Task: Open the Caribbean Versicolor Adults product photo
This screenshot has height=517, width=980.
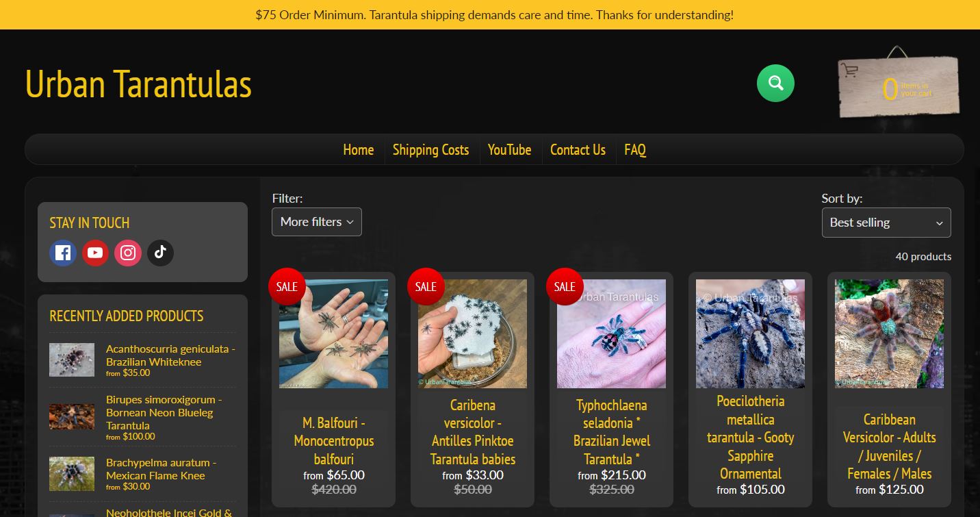Action: 890,333
